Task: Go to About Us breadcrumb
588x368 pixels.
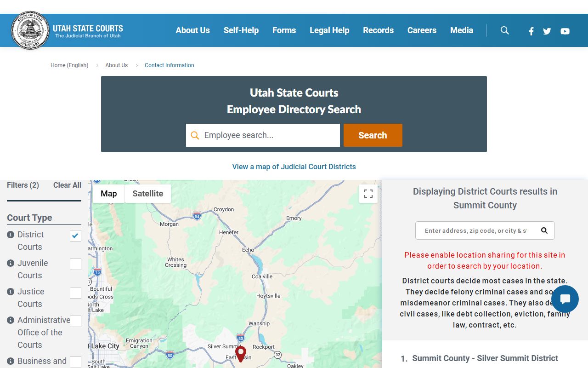Action: 117,65
